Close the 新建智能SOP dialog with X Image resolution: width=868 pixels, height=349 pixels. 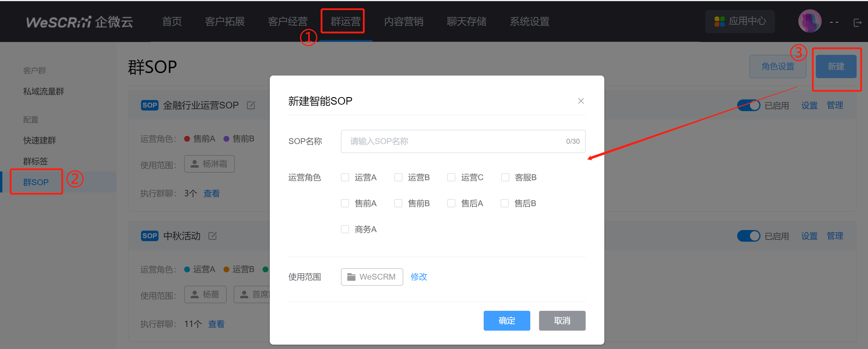point(581,101)
